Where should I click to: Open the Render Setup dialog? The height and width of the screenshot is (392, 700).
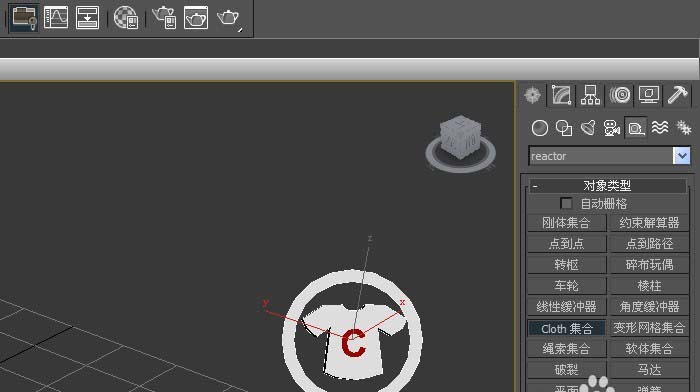164,17
